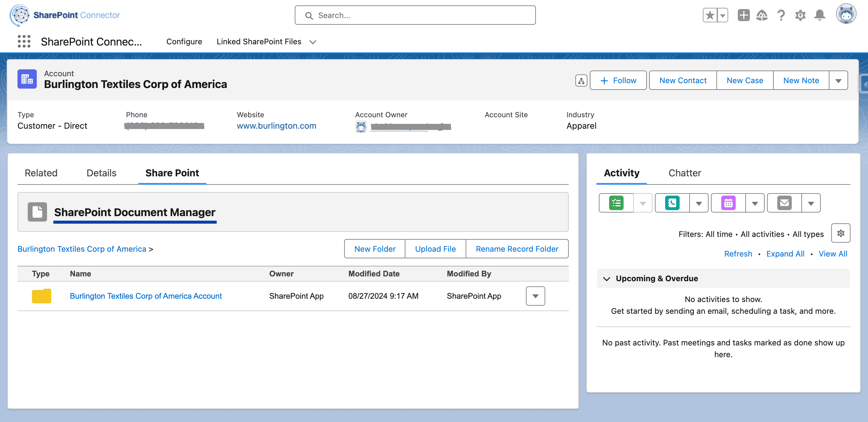Open the folder row actions dropdown
868x422 pixels.
pyautogui.click(x=535, y=296)
